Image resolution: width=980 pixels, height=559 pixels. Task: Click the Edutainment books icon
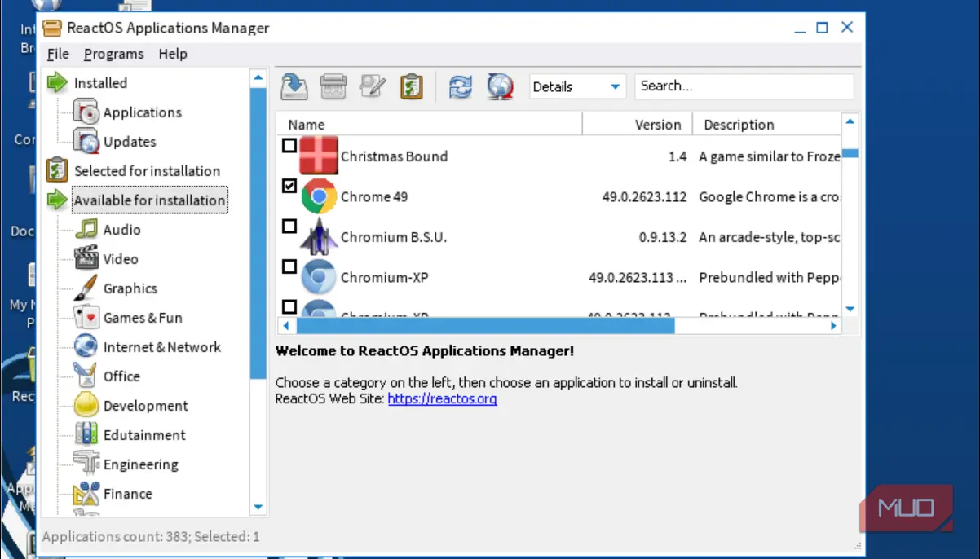(x=86, y=434)
